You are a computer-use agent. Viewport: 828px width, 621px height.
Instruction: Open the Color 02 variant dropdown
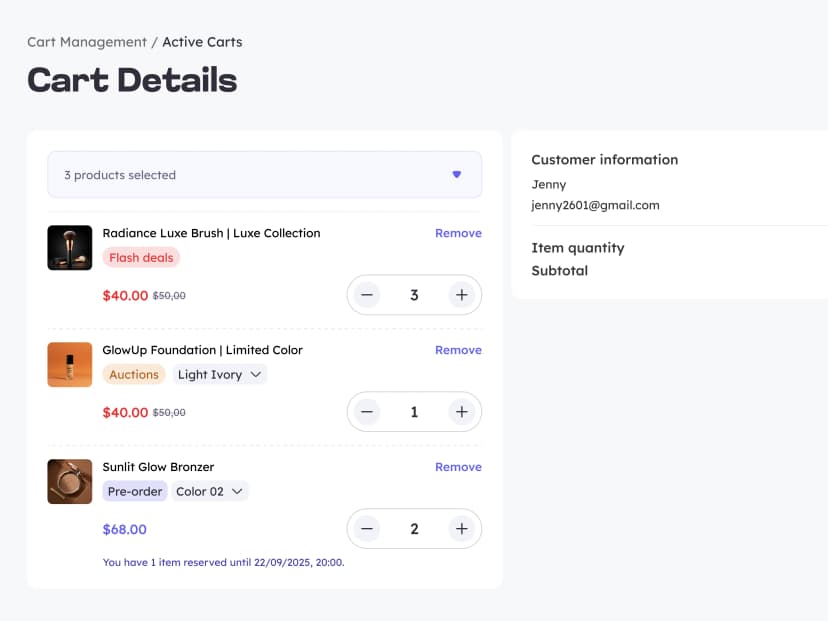[x=210, y=491]
